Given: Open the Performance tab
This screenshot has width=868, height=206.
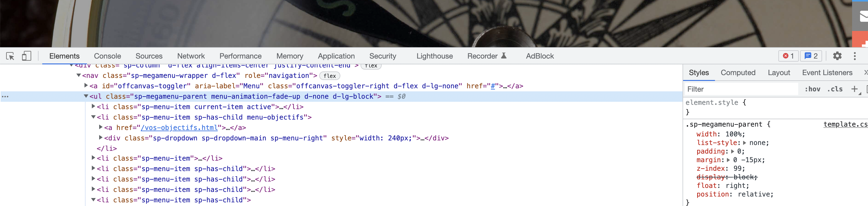Looking at the screenshot, I should pyautogui.click(x=241, y=56).
